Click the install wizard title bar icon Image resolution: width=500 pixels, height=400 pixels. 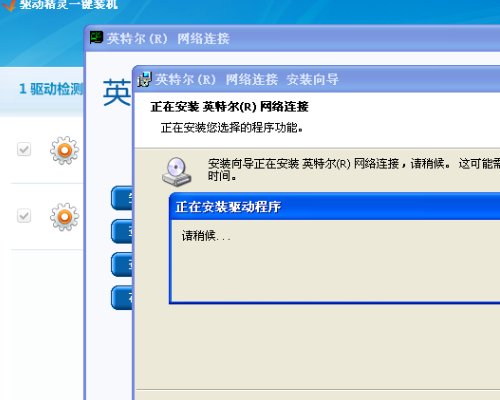click(x=145, y=79)
